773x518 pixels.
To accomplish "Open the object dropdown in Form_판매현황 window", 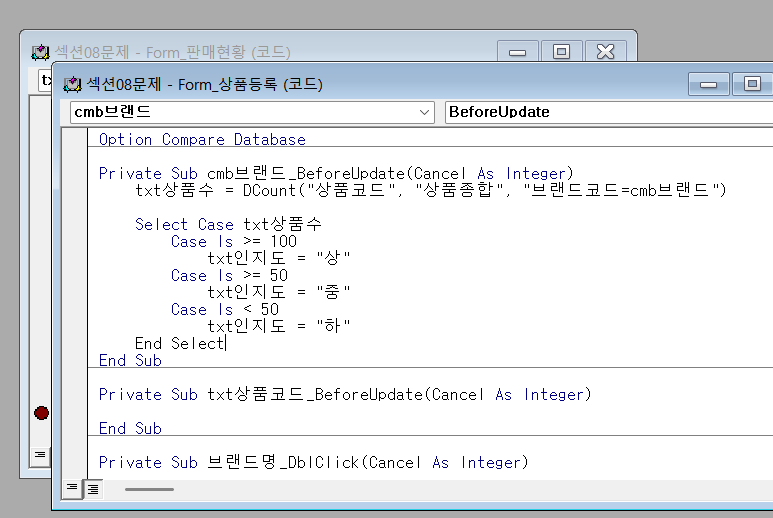I will coord(46,80).
